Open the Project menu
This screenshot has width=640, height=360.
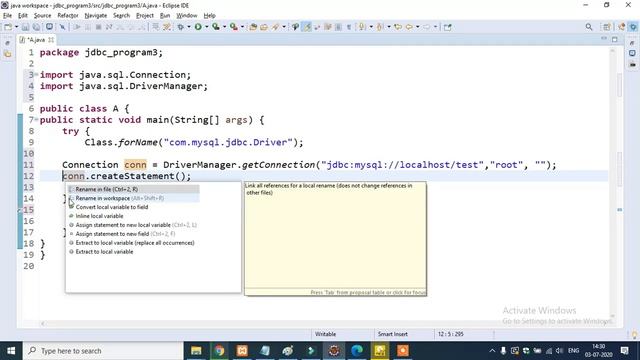coord(144,16)
